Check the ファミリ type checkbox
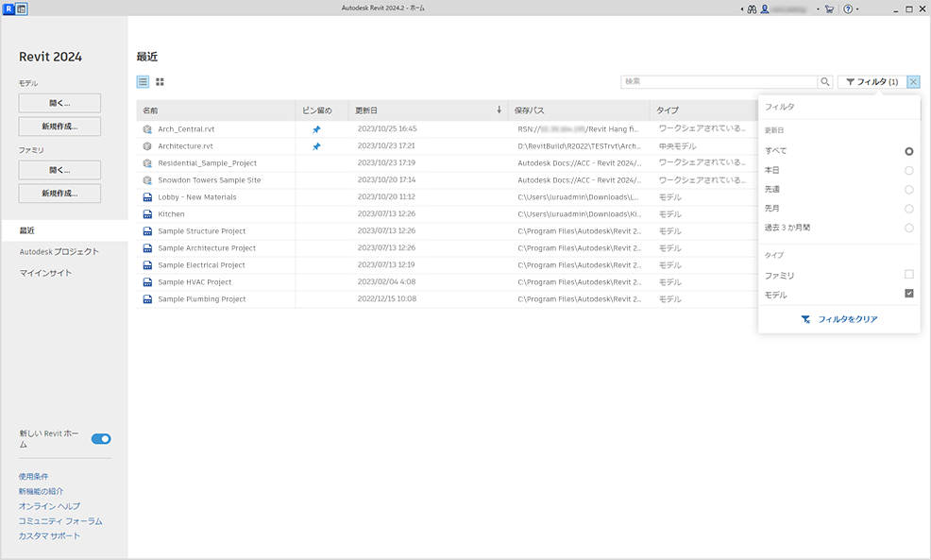 908,275
